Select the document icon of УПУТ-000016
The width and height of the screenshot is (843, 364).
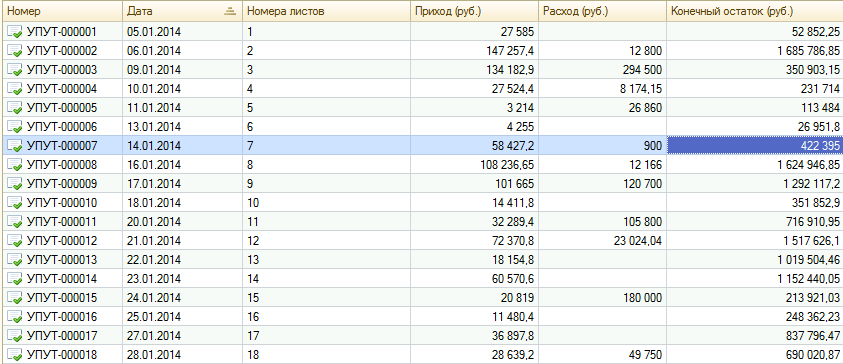(x=15, y=317)
